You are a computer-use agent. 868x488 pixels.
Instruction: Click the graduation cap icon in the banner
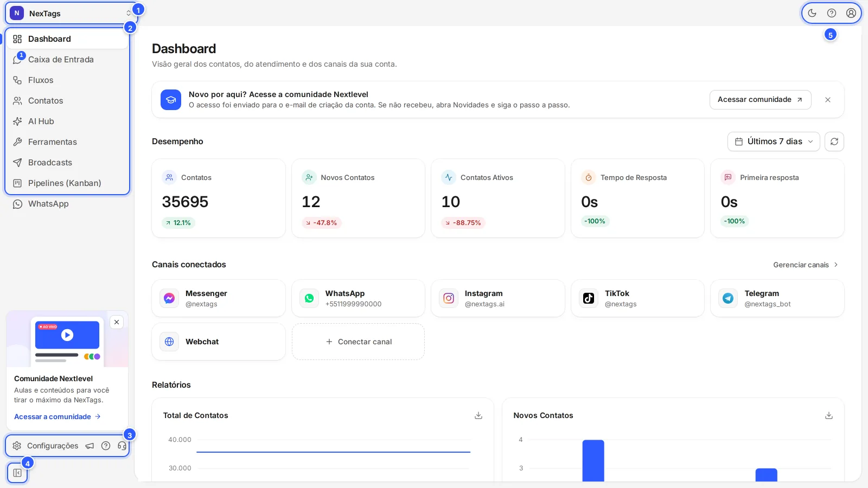(171, 100)
